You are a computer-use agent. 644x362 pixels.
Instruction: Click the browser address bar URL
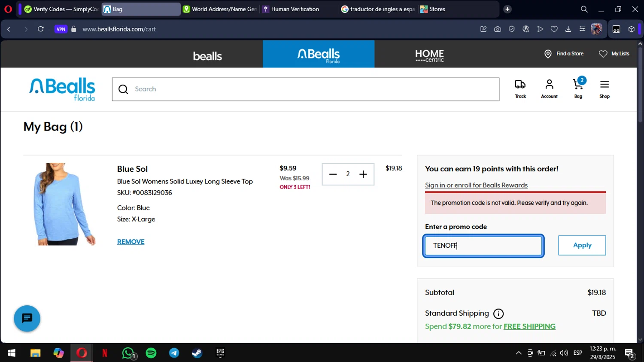point(119,29)
